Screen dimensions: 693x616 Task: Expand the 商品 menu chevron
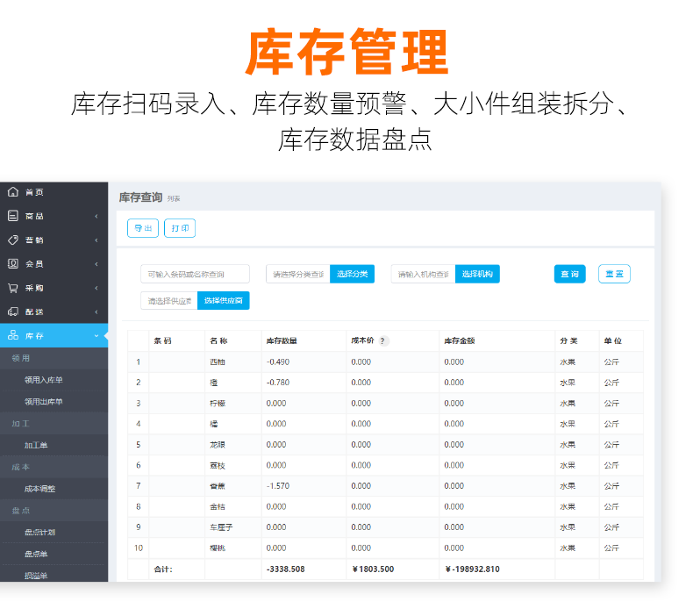[96, 216]
